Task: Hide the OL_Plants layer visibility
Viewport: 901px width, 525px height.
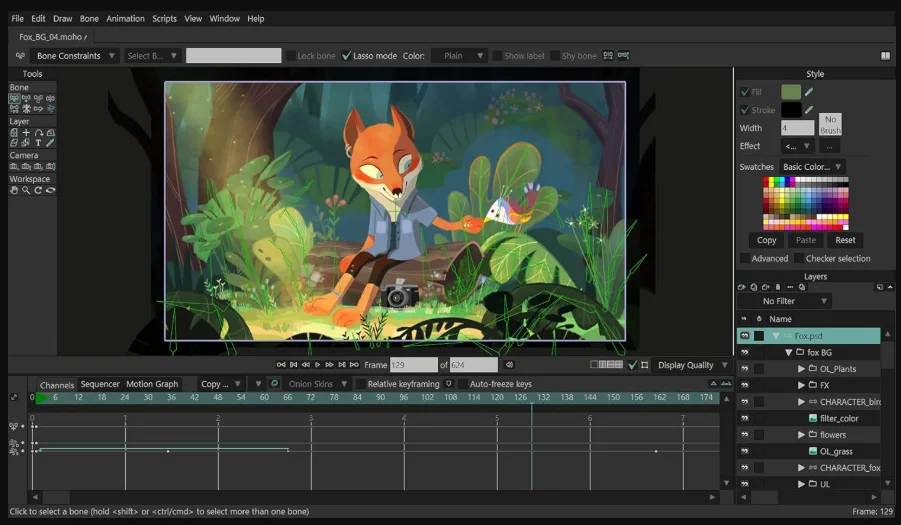Action: 745,369
